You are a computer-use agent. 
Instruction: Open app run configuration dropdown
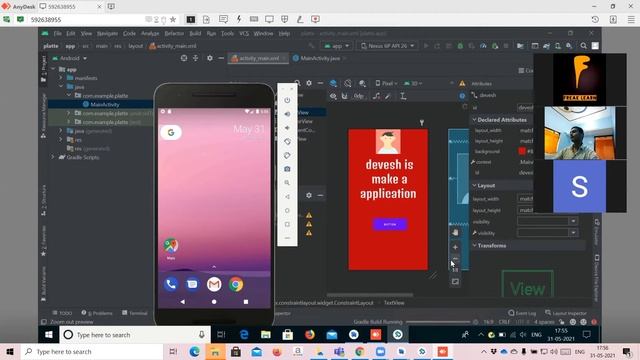pyautogui.click(x=336, y=46)
